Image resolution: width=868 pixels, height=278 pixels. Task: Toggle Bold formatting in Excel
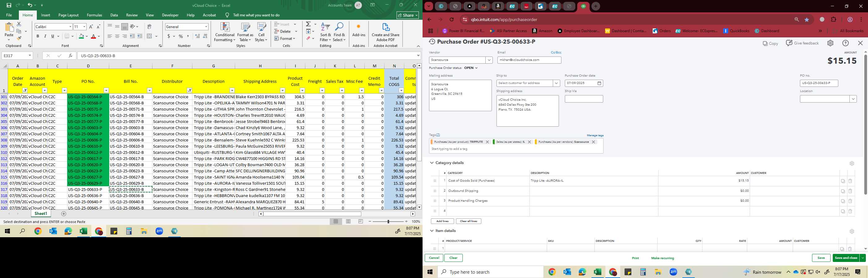pos(38,36)
